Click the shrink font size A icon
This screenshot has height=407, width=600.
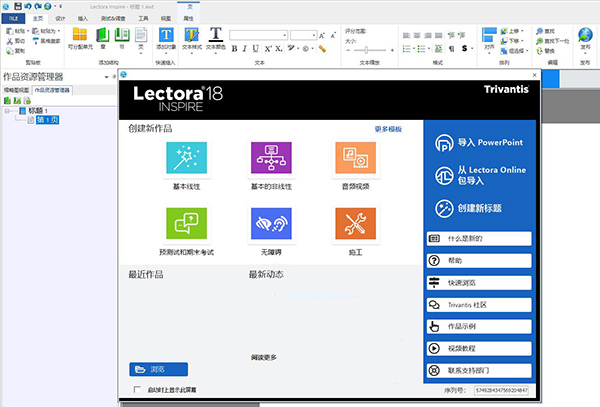tap(333, 36)
